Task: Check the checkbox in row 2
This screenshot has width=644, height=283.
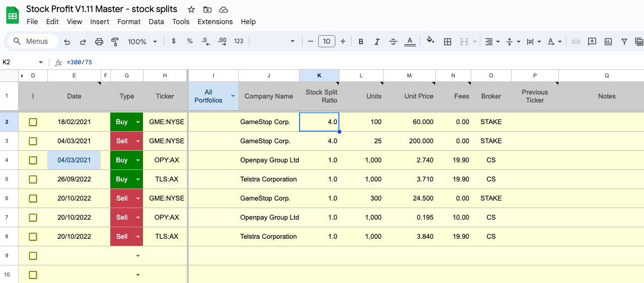Action: click(x=33, y=122)
